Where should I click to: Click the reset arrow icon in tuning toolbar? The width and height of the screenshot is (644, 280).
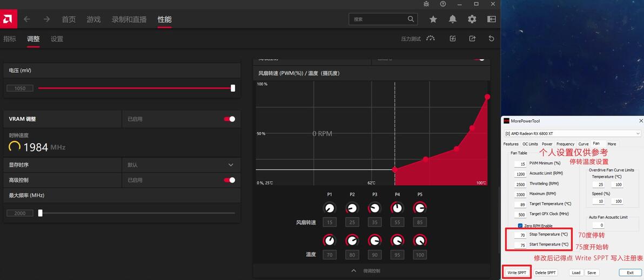[x=491, y=38]
